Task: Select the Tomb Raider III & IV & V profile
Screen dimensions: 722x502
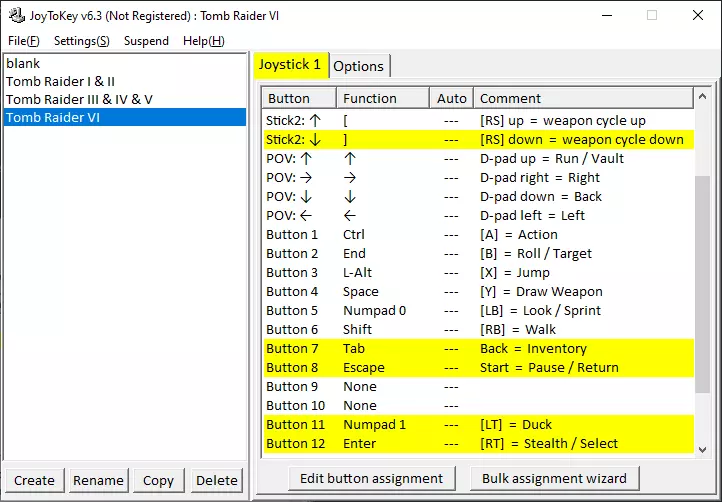Action: point(124,99)
